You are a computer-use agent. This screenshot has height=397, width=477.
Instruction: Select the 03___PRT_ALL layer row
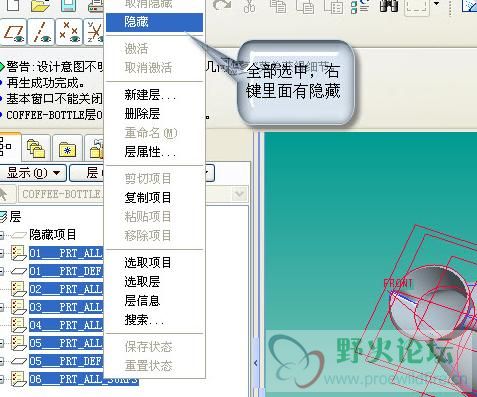(66, 307)
